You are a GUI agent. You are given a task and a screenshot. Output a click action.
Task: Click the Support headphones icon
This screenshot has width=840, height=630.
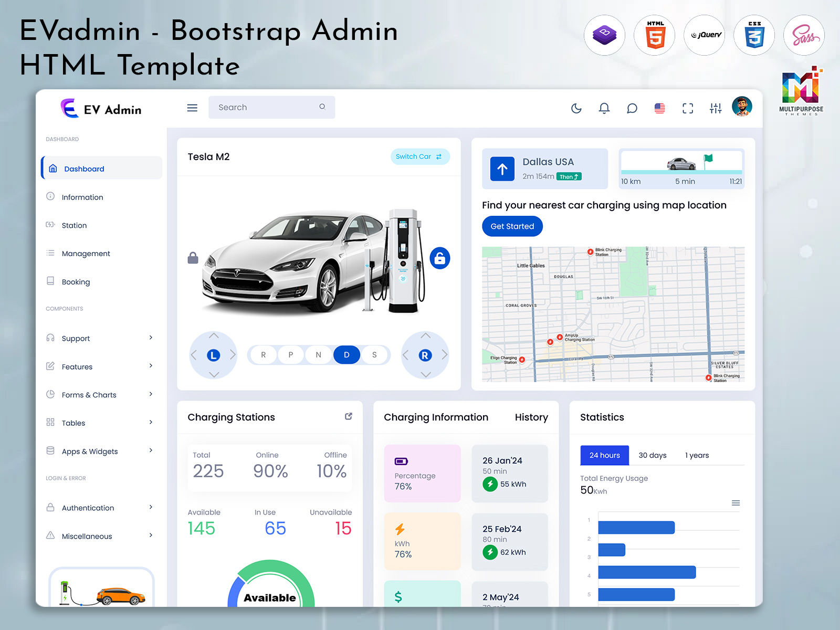pyautogui.click(x=50, y=338)
